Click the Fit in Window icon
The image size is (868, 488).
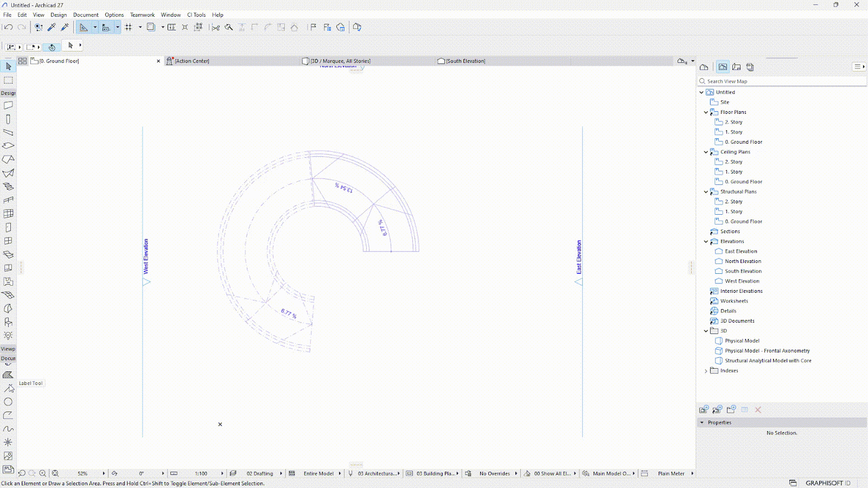pyautogui.click(x=55, y=473)
